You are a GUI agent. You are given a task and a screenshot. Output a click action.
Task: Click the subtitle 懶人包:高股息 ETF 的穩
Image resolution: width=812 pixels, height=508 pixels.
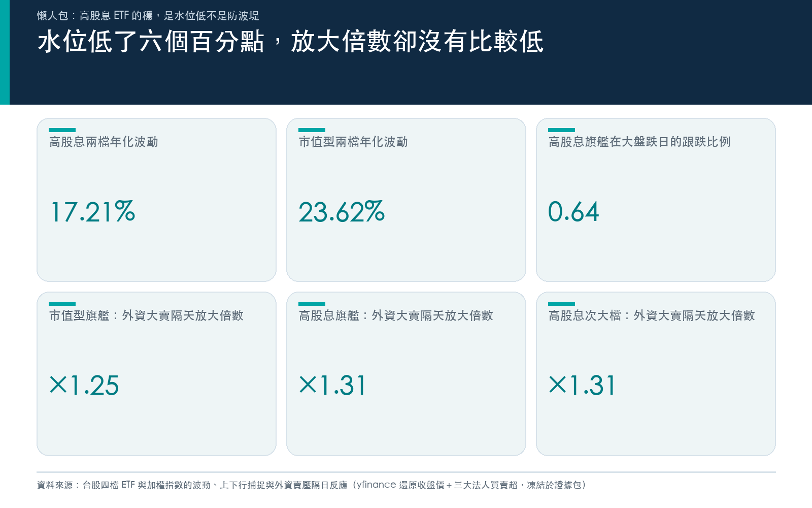[95, 16]
